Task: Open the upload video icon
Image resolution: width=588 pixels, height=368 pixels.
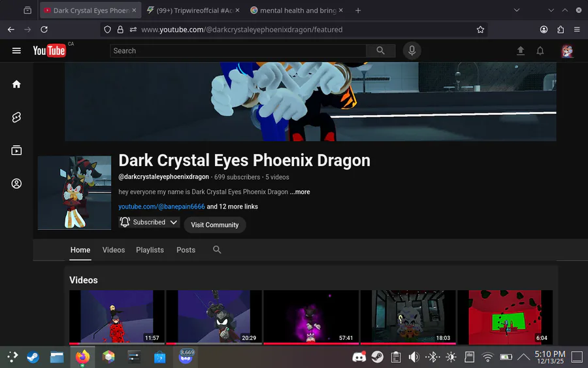Action: 521,50
